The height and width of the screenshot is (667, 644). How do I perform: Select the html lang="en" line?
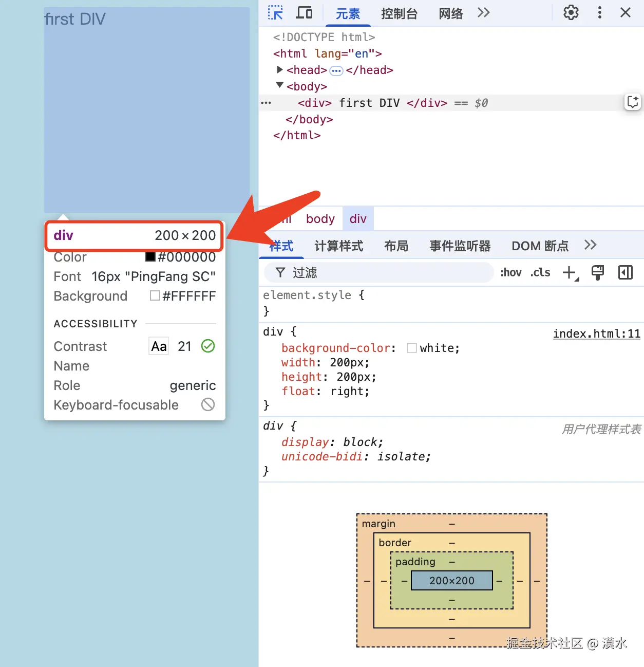328,53
